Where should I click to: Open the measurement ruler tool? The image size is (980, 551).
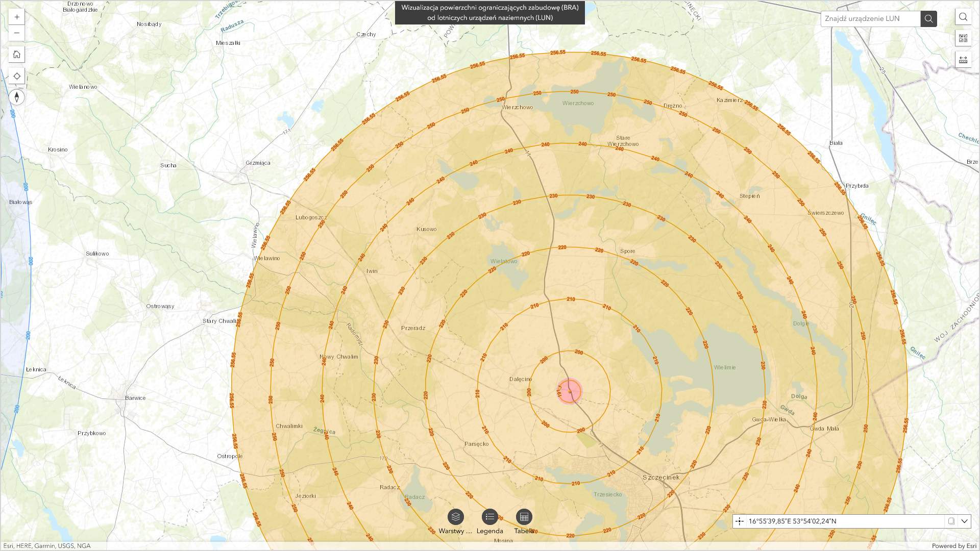coord(963,60)
